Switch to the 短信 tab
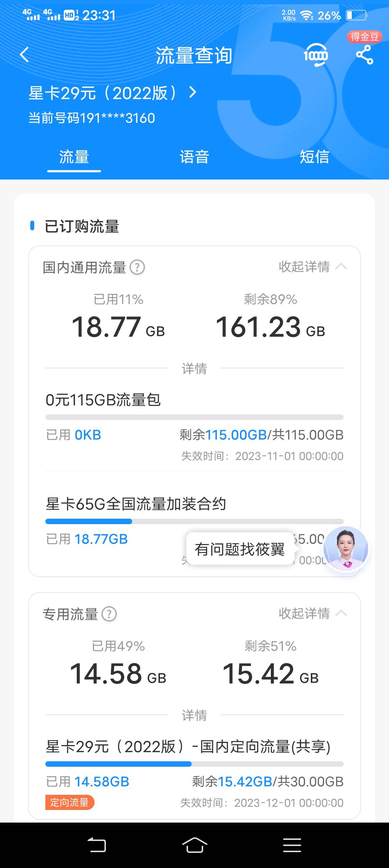 [314, 157]
